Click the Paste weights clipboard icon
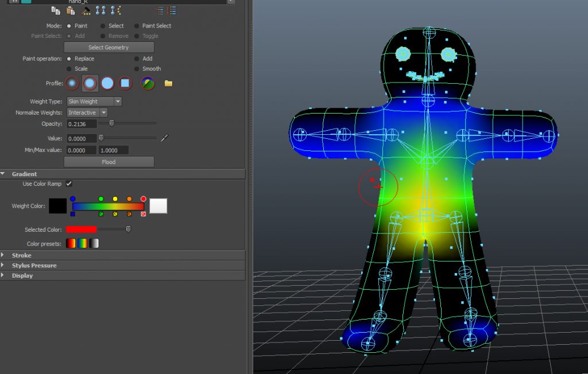588x374 pixels. 71,11
